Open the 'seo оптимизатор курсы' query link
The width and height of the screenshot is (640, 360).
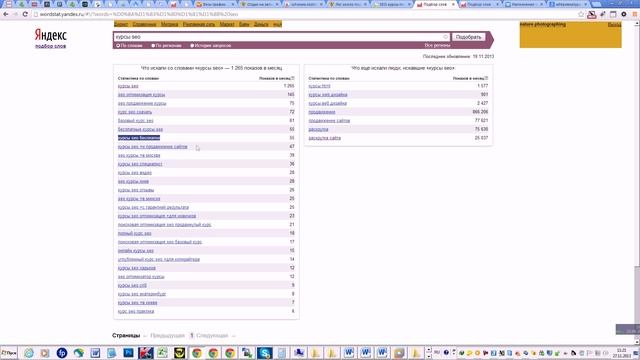(141, 277)
